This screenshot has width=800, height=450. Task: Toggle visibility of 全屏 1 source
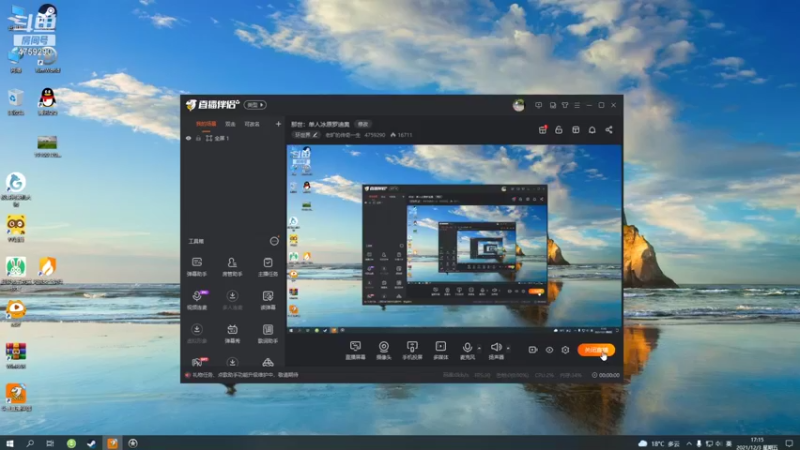pyautogui.click(x=188, y=138)
